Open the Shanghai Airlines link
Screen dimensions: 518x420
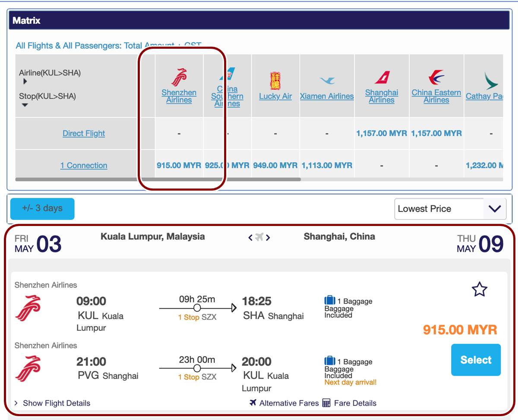[382, 96]
